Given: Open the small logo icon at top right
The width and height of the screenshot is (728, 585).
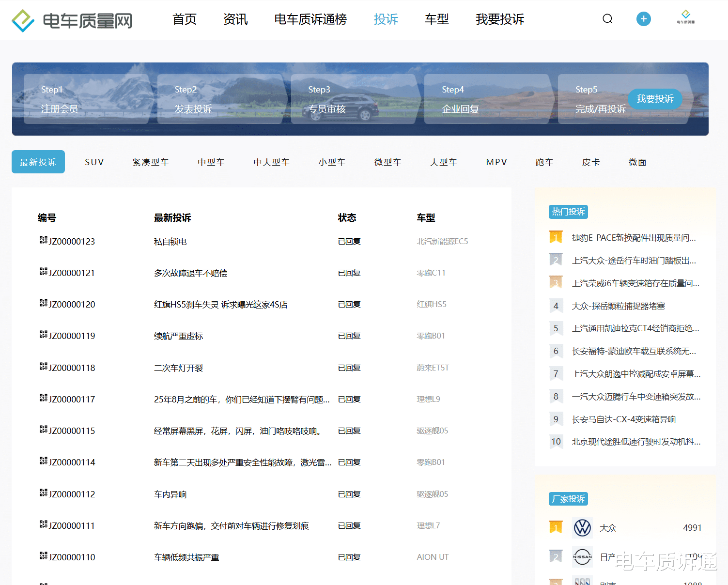Looking at the screenshot, I should (x=685, y=17).
